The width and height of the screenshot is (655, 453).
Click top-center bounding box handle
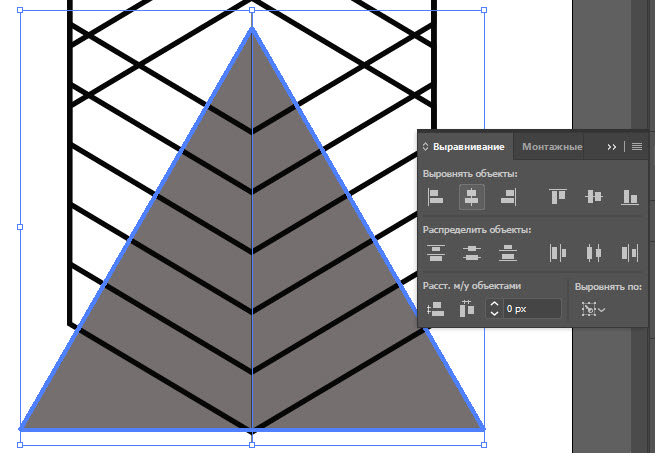252,10
